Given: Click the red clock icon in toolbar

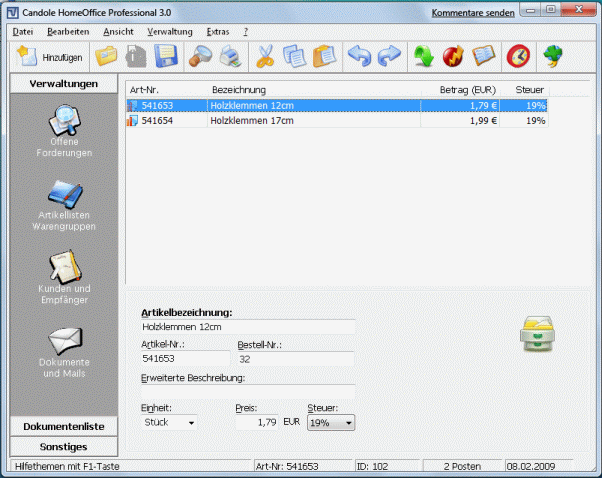Looking at the screenshot, I should tap(518, 57).
